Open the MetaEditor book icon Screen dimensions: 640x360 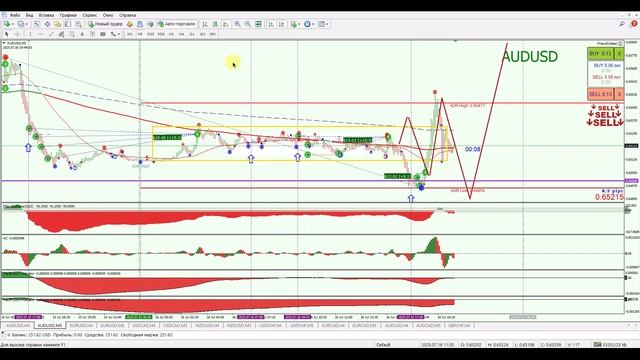pos(130,24)
